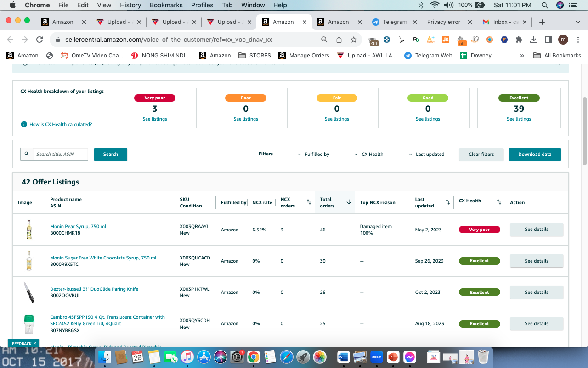Open the Chrome Downloads icon
588x368 pixels.
(x=534, y=40)
